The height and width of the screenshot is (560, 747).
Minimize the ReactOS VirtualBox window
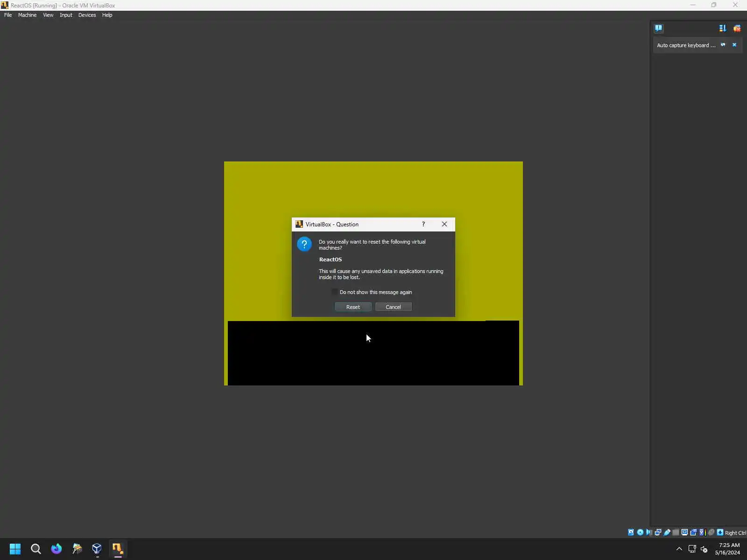pyautogui.click(x=693, y=5)
